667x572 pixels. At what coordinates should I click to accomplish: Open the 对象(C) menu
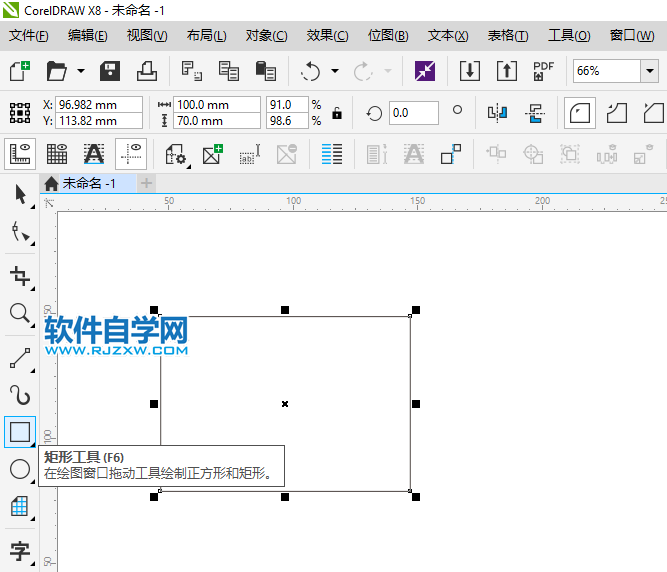(266, 35)
